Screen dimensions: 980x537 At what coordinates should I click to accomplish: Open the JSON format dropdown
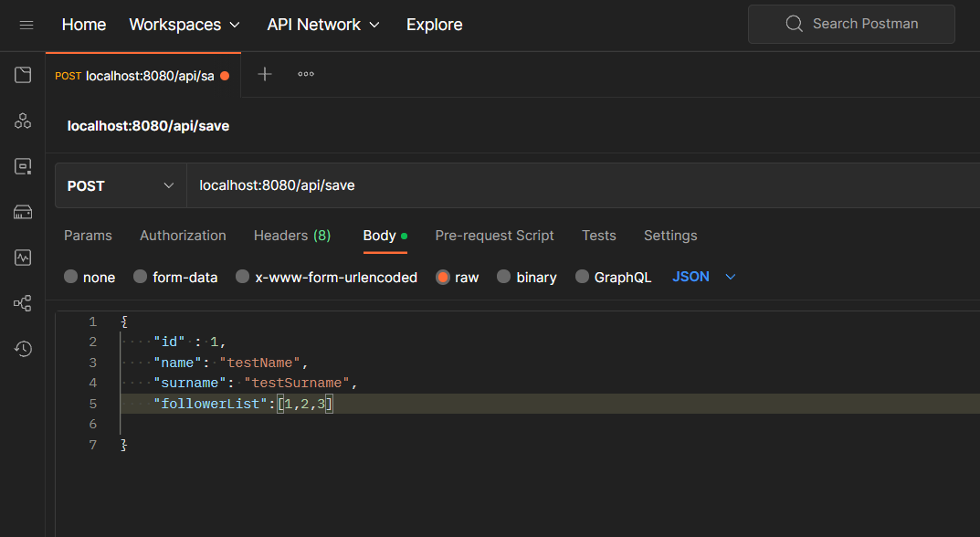[x=704, y=277]
